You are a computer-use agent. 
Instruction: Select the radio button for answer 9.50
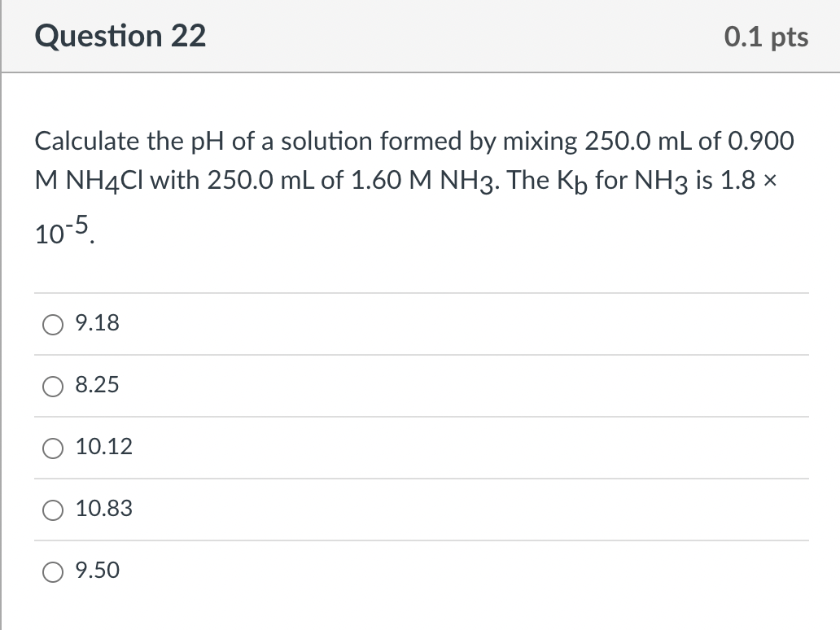tap(53, 571)
